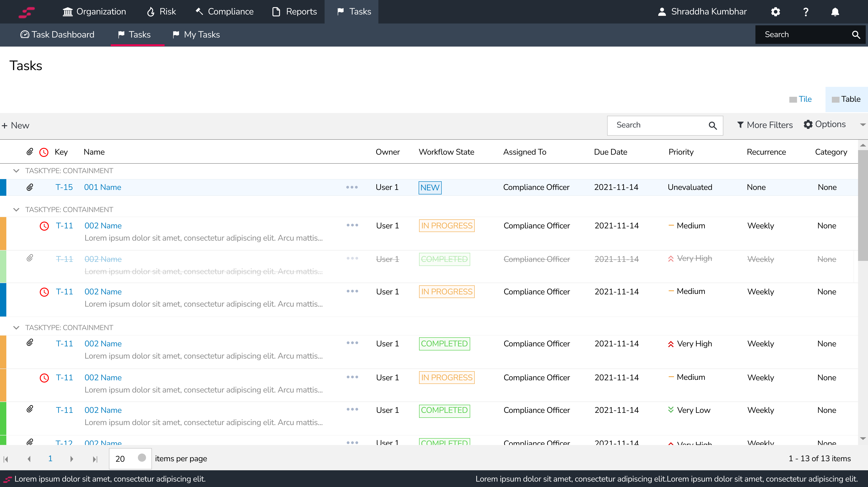Open the notifications bell icon
The height and width of the screenshot is (487, 868).
click(835, 12)
